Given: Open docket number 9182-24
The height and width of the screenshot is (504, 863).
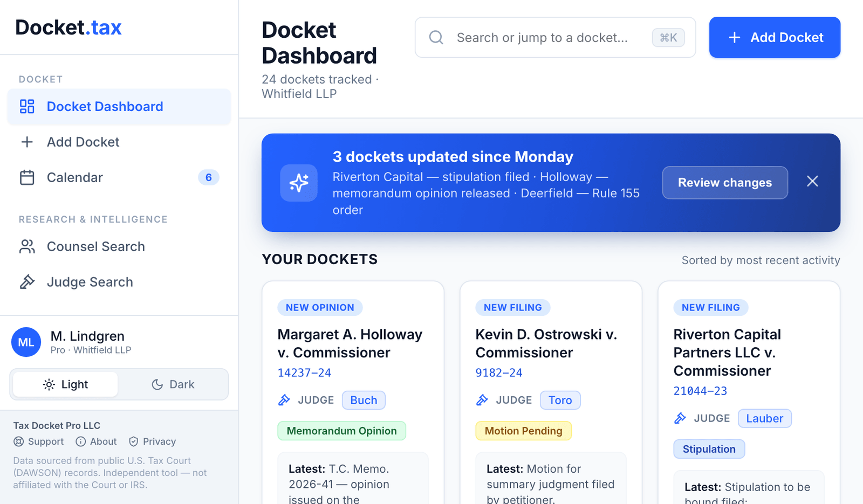Looking at the screenshot, I should (x=499, y=373).
